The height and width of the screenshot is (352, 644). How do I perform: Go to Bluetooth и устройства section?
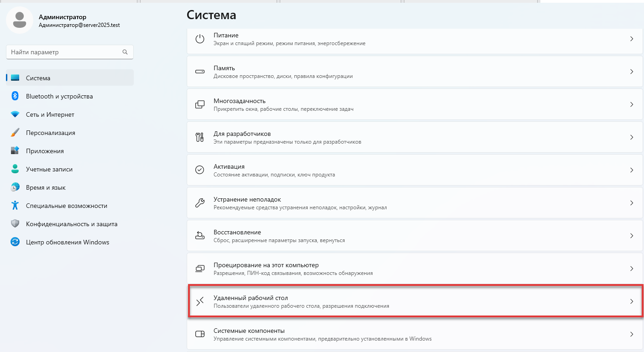click(70, 96)
